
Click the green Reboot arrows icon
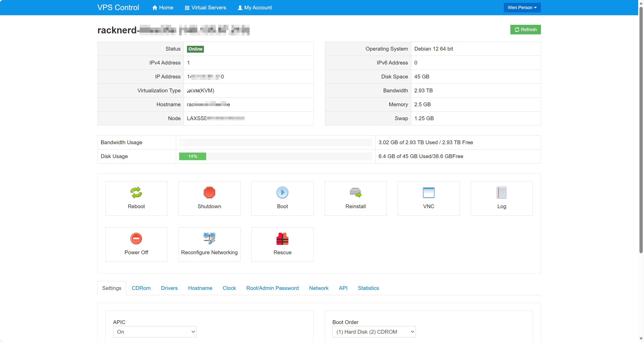click(x=136, y=193)
